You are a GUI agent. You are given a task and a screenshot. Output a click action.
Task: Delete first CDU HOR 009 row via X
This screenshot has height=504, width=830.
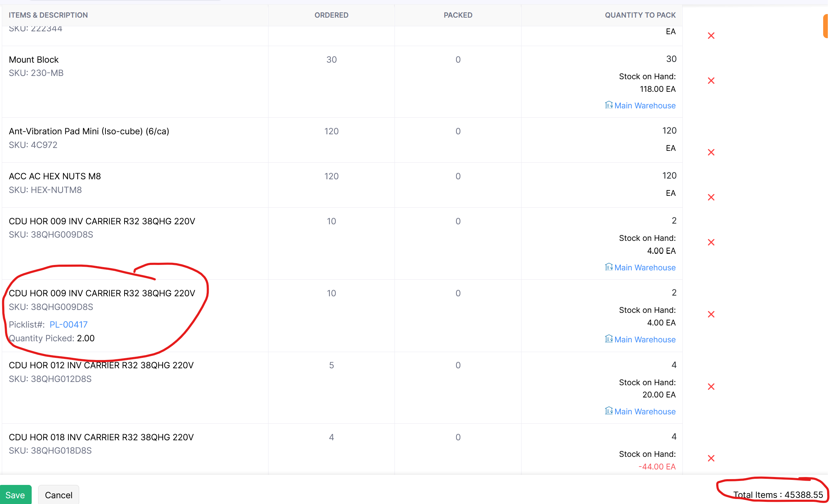tap(711, 242)
